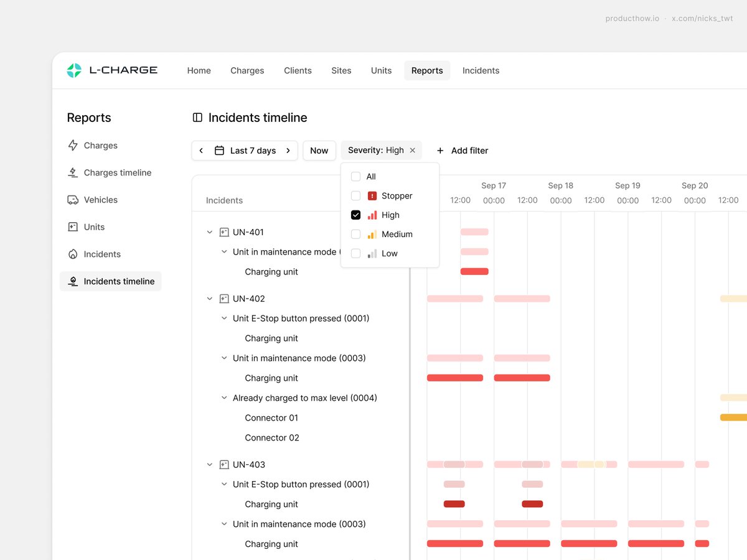Viewport: 747px width, 560px height.
Task: Click the L-CHARGE logo icon
Action: 74,70
